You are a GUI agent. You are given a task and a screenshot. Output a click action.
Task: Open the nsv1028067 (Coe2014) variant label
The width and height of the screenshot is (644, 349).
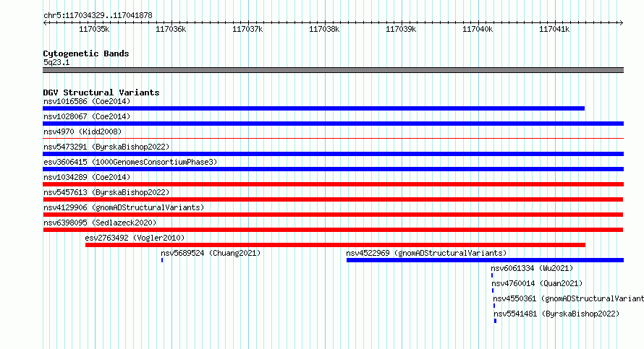tap(87, 116)
